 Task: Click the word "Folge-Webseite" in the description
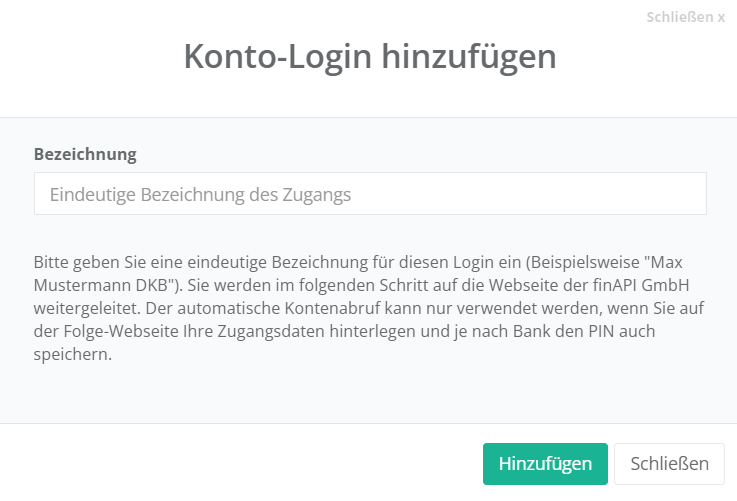(x=119, y=331)
